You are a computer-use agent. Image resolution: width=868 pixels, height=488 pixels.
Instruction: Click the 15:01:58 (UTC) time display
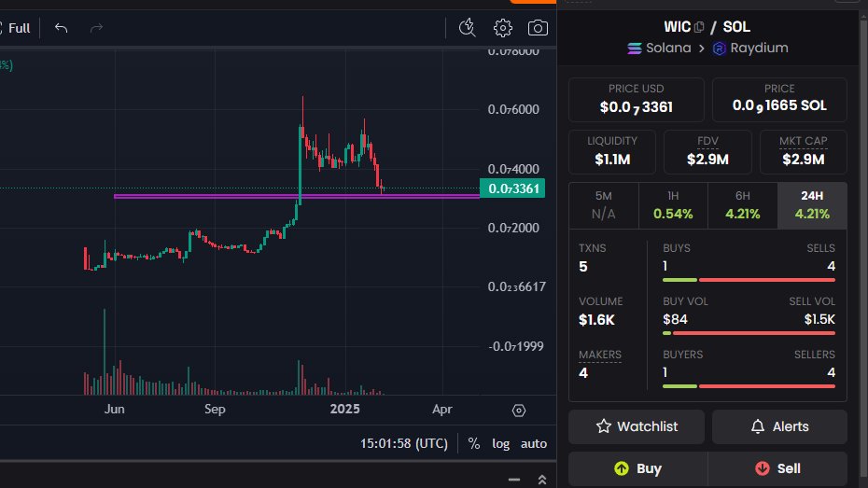pos(404,444)
